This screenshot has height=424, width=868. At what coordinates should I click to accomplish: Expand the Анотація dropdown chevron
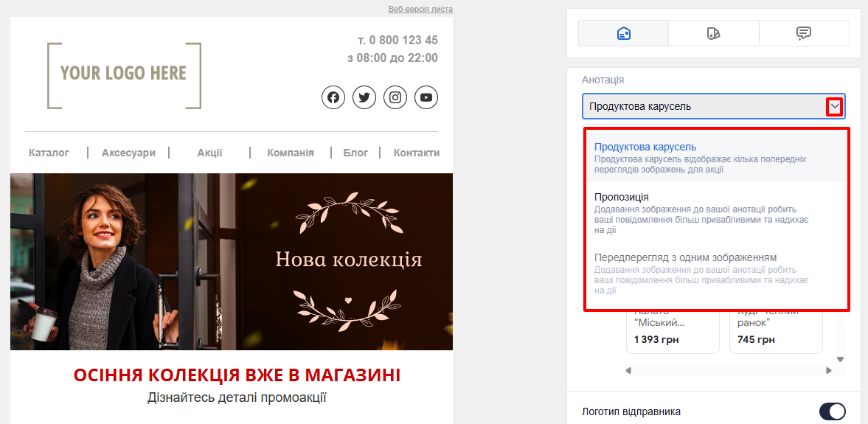tap(834, 106)
